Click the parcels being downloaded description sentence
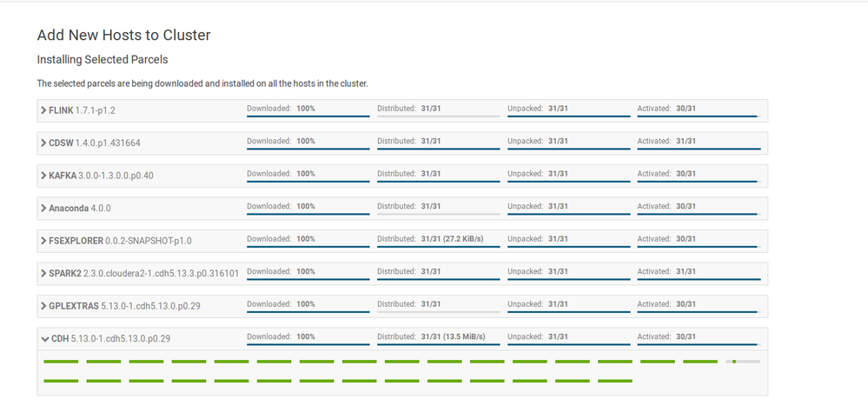The image size is (868, 419). (x=202, y=83)
